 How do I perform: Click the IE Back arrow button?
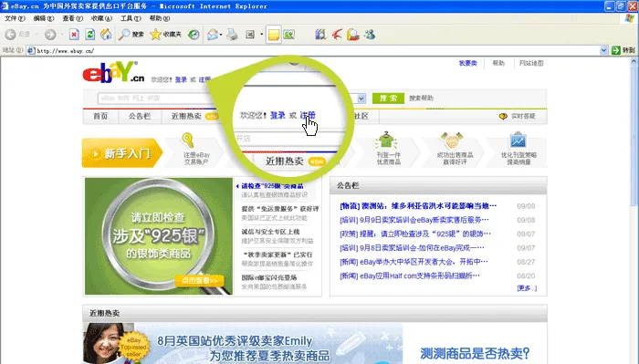(11, 35)
